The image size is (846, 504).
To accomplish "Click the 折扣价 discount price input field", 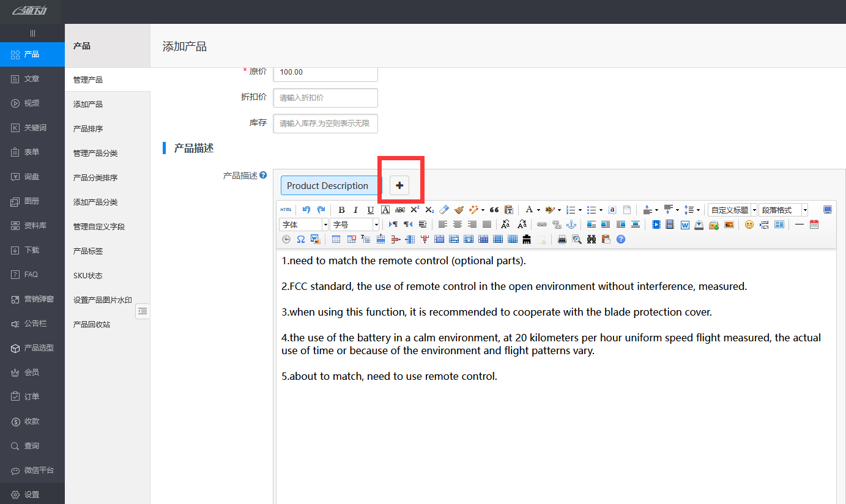I will [325, 98].
